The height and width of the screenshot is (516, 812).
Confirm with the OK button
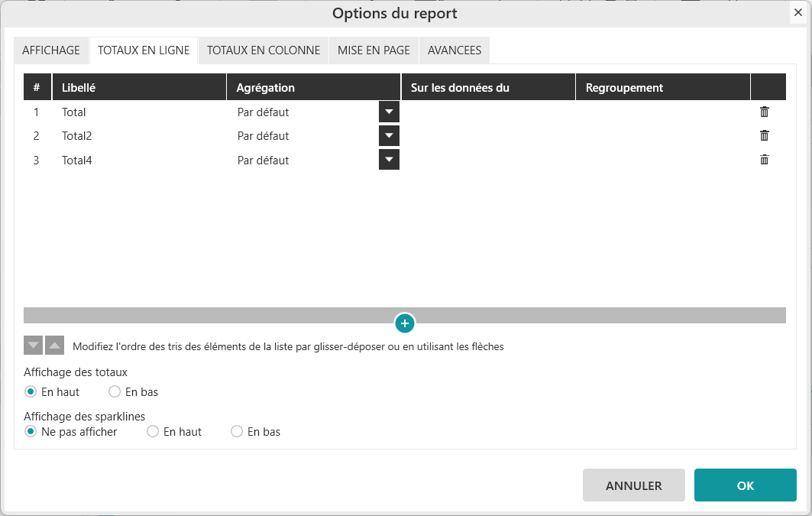[745, 485]
